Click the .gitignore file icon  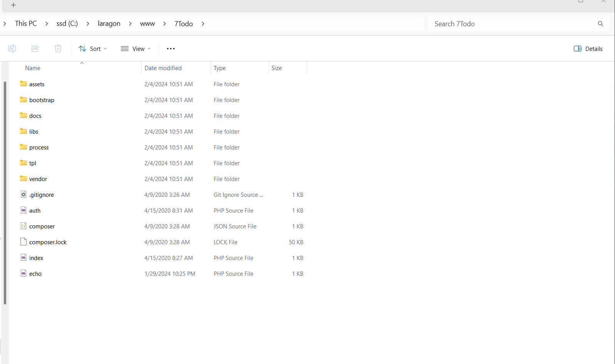click(x=23, y=195)
